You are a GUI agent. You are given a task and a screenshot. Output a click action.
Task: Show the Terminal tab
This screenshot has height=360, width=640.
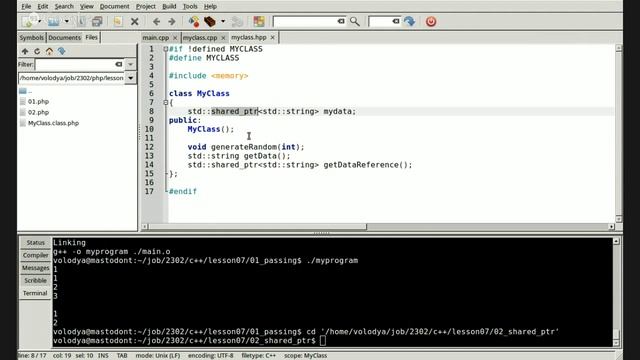[36, 293]
